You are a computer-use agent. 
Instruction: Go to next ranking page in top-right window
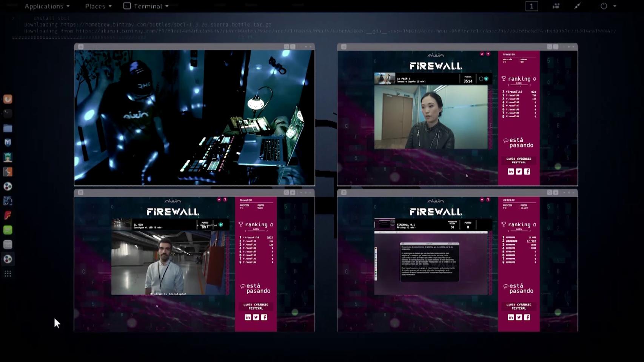pyautogui.click(x=529, y=85)
